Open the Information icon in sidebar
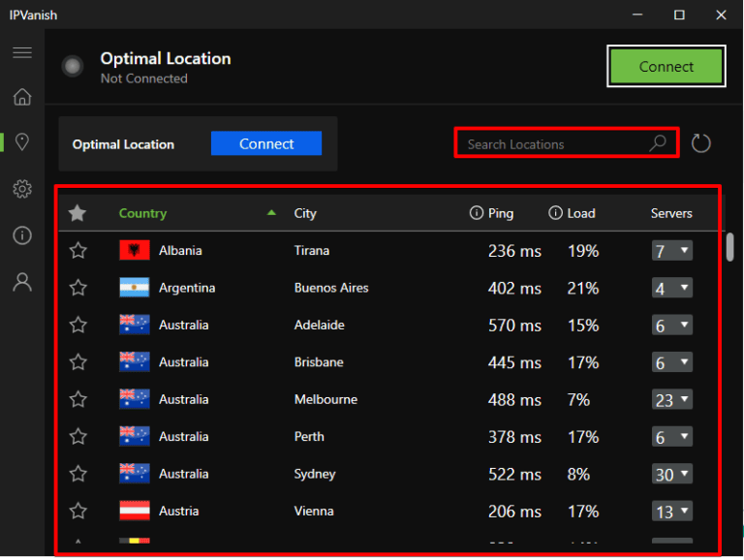 tap(21, 235)
